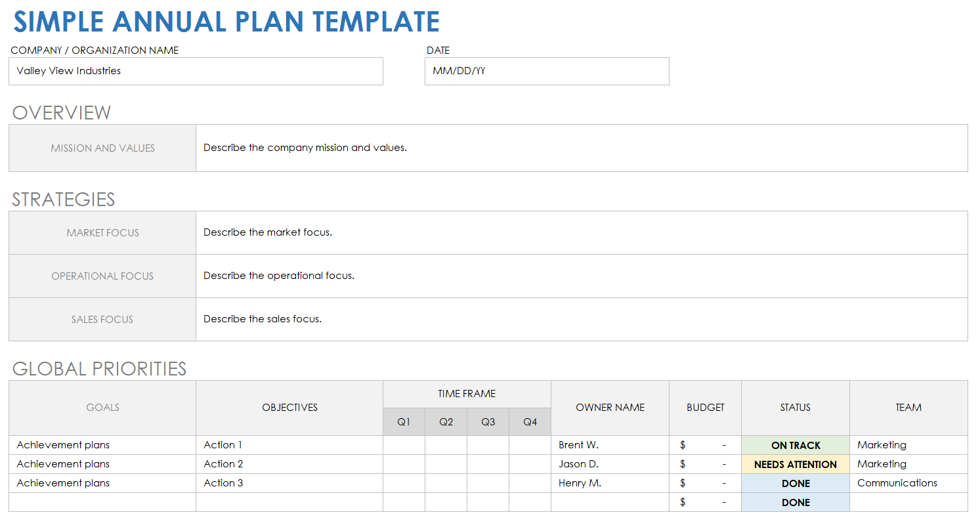Select the MM/DD/YY date field
This screenshot has height=512, width=980.
[x=546, y=71]
